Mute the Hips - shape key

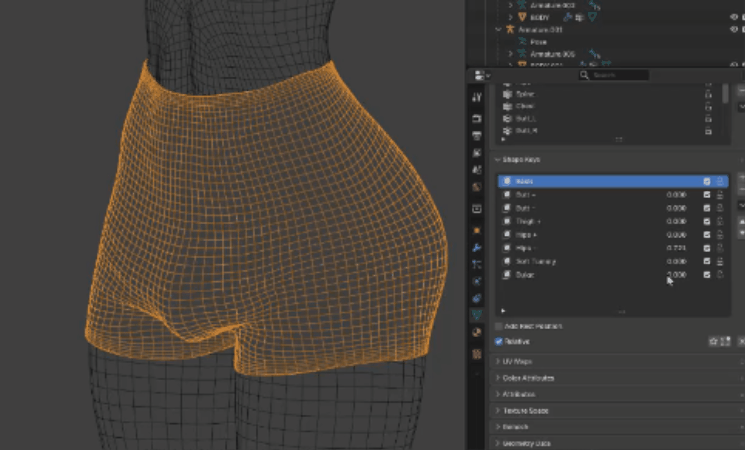pos(707,248)
